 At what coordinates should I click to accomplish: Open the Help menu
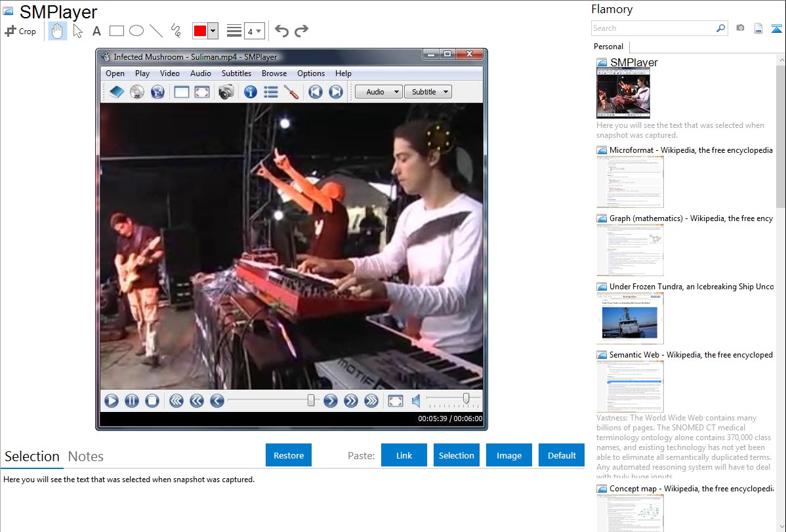point(343,73)
